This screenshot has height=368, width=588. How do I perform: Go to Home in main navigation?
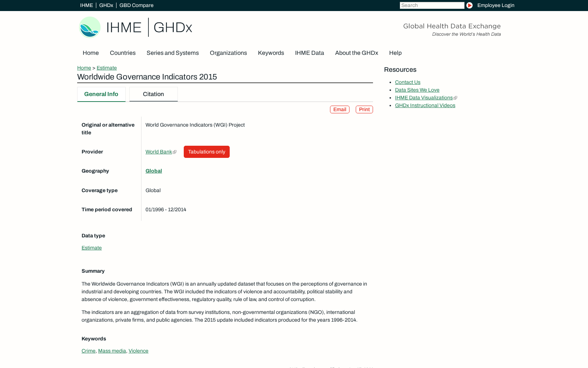[91, 53]
